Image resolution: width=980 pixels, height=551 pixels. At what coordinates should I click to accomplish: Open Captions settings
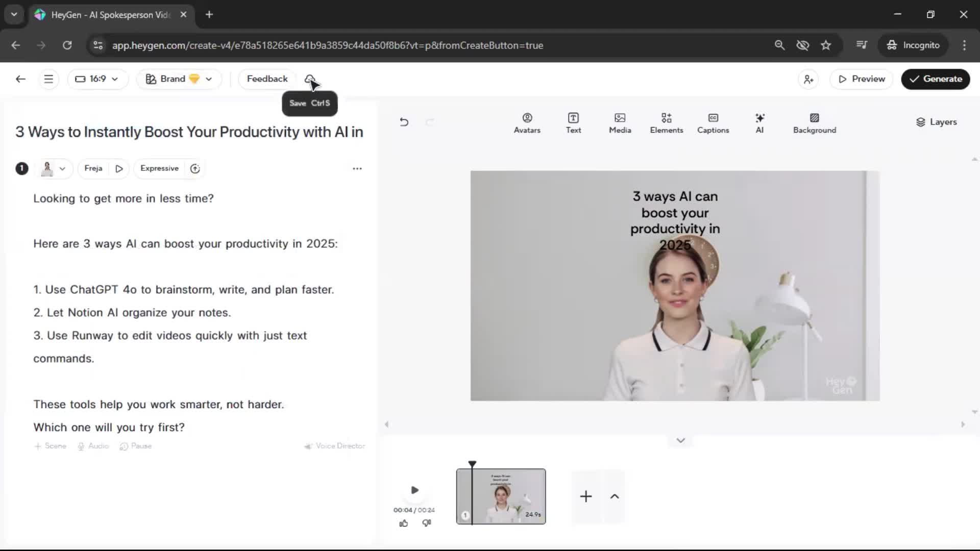tap(713, 123)
